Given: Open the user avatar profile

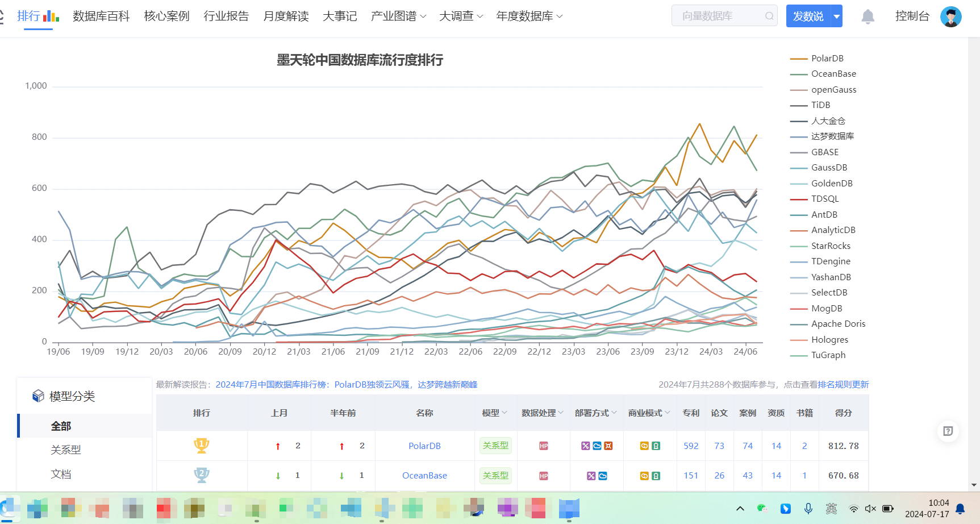Looking at the screenshot, I should point(950,16).
